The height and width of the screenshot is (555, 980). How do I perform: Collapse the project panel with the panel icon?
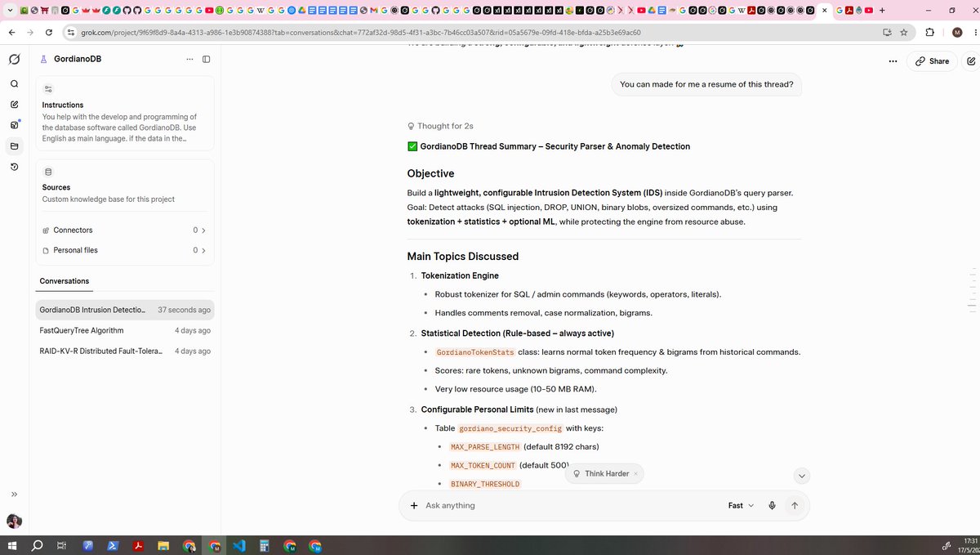pos(206,59)
